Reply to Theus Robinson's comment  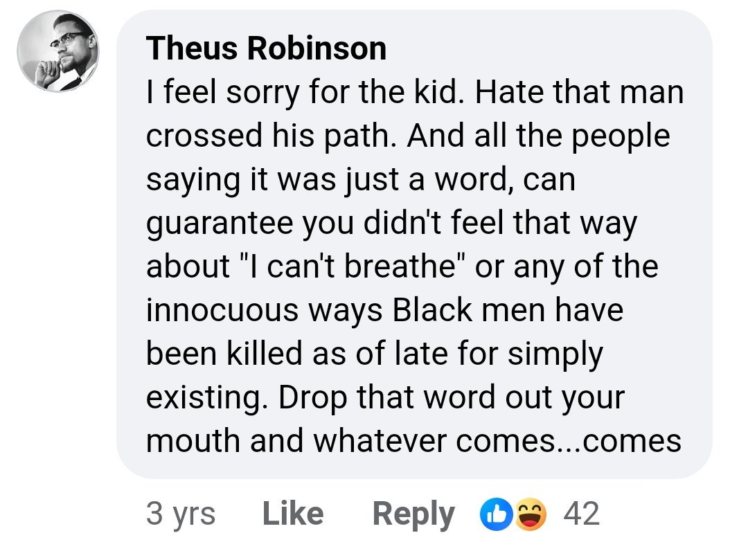tap(413, 514)
